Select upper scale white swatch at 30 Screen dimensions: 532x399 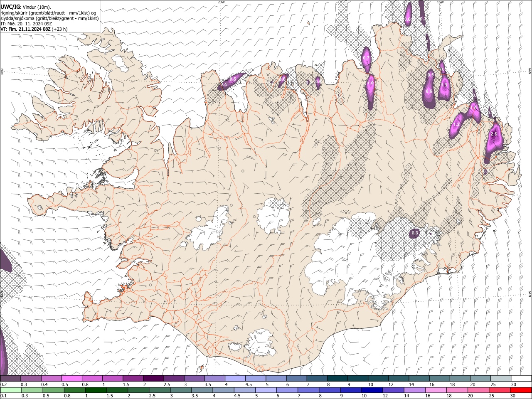click(x=522, y=378)
